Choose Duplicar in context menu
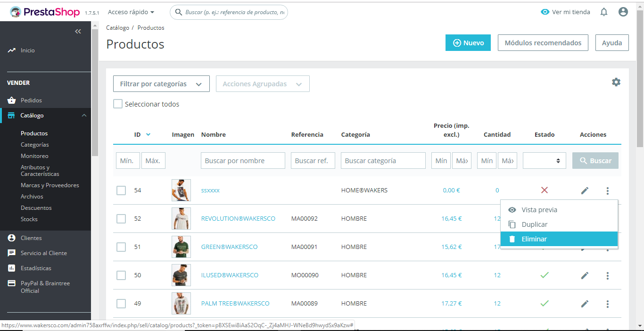The height and width of the screenshot is (331, 644). [x=559, y=224]
